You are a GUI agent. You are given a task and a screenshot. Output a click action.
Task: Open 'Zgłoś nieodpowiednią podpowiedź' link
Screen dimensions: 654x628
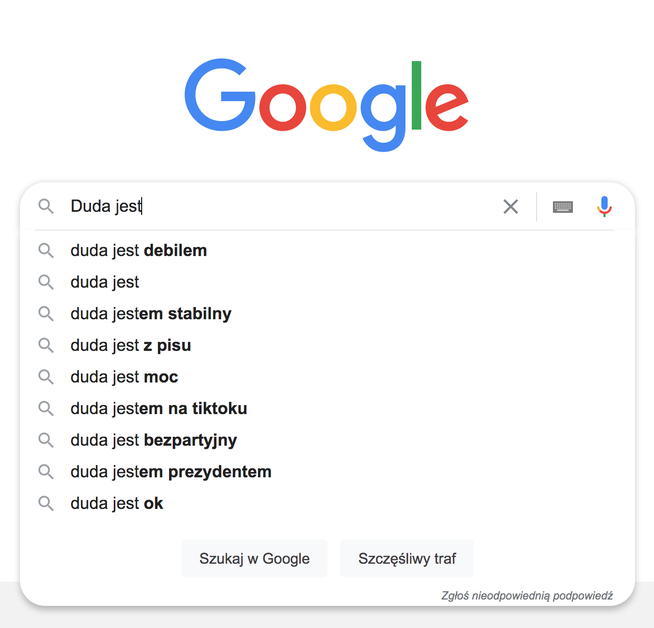coord(526,595)
